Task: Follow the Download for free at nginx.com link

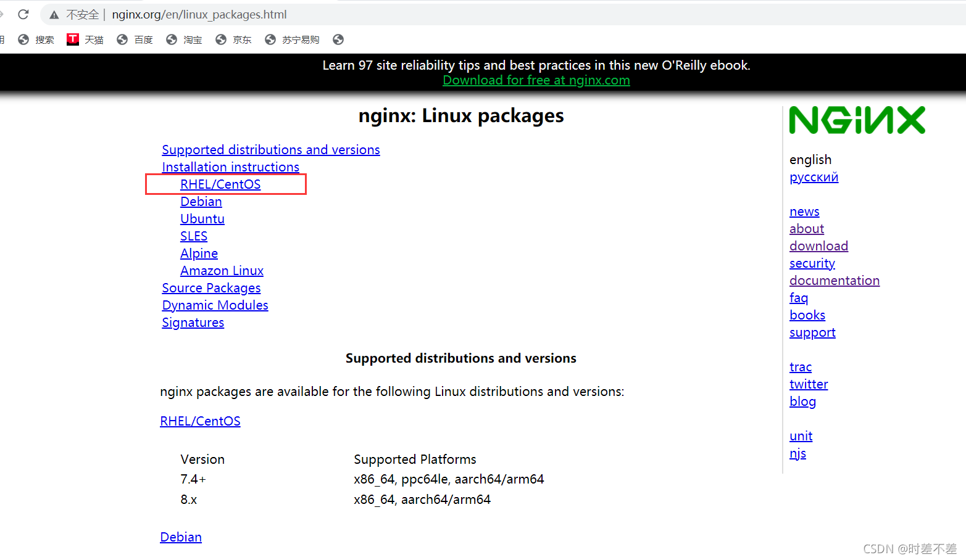Action: pyautogui.click(x=536, y=80)
